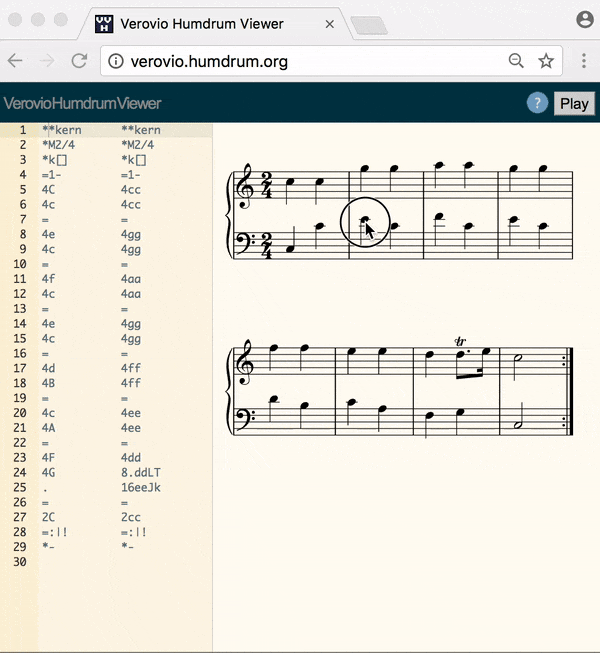This screenshot has width=600, height=653.
Task: Click the treble clef in the first system
Action: point(244,186)
